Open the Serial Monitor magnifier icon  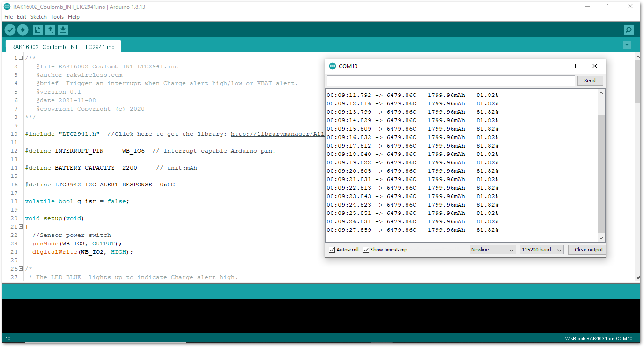pos(629,30)
